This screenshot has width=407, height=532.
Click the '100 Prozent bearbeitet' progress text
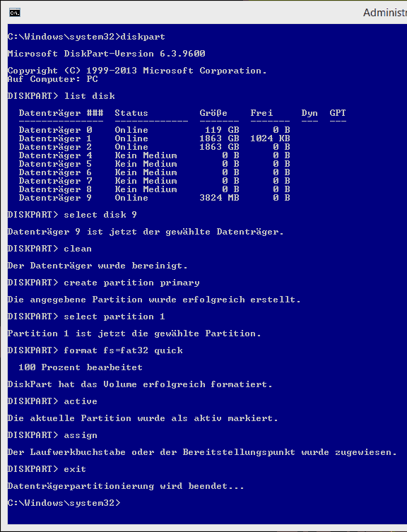tap(81, 367)
